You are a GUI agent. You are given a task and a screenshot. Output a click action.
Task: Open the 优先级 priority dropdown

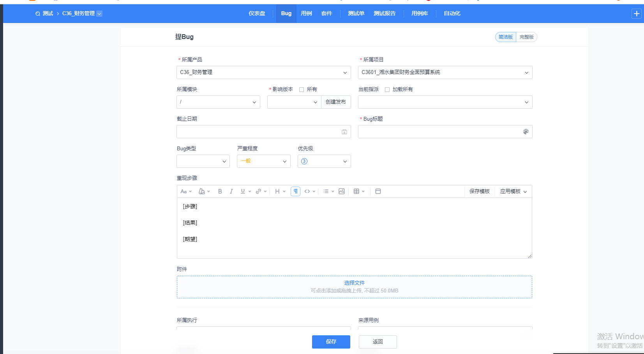click(x=324, y=161)
